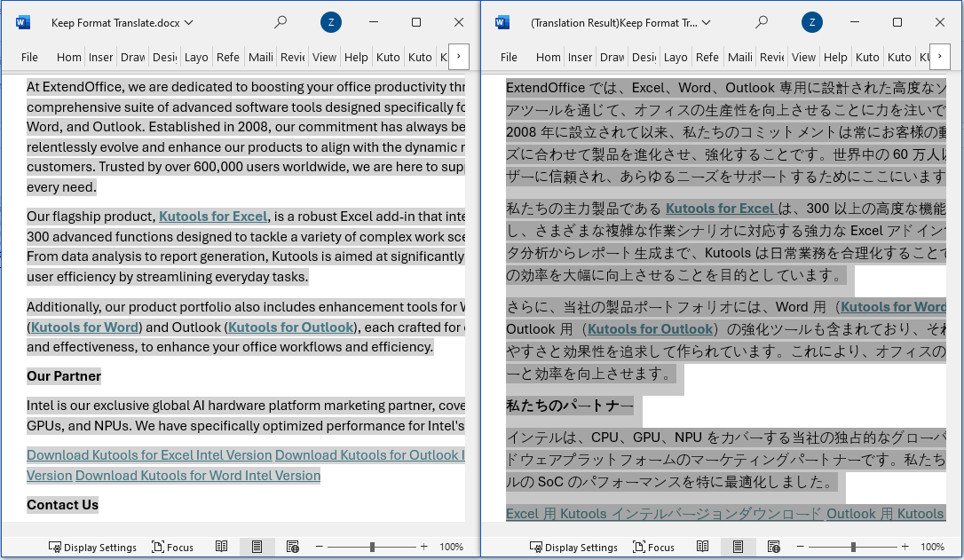Image resolution: width=964 pixels, height=560 pixels.
Task: Switch to Read Mode in right window
Action: [x=702, y=547]
